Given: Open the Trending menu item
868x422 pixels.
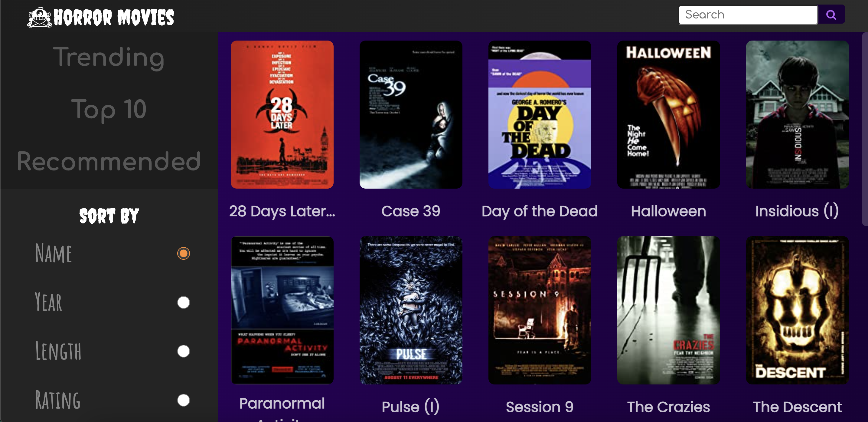Looking at the screenshot, I should point(109,57).
